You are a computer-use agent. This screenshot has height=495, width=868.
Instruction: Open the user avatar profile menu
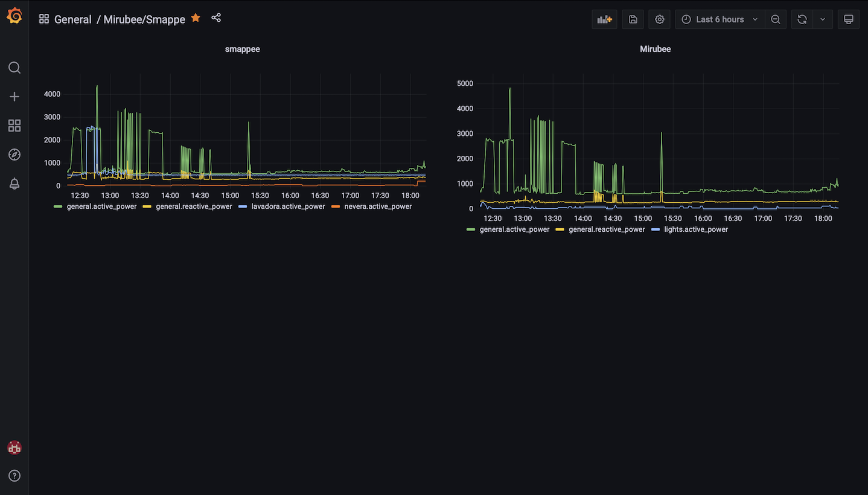[x=14, y=447]
